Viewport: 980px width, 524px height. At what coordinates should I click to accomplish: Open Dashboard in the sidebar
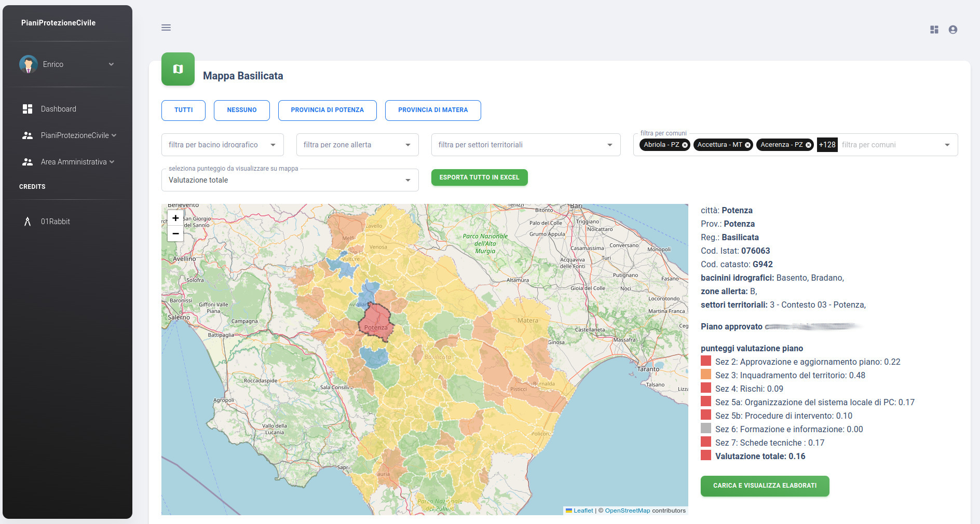(67, 109)
